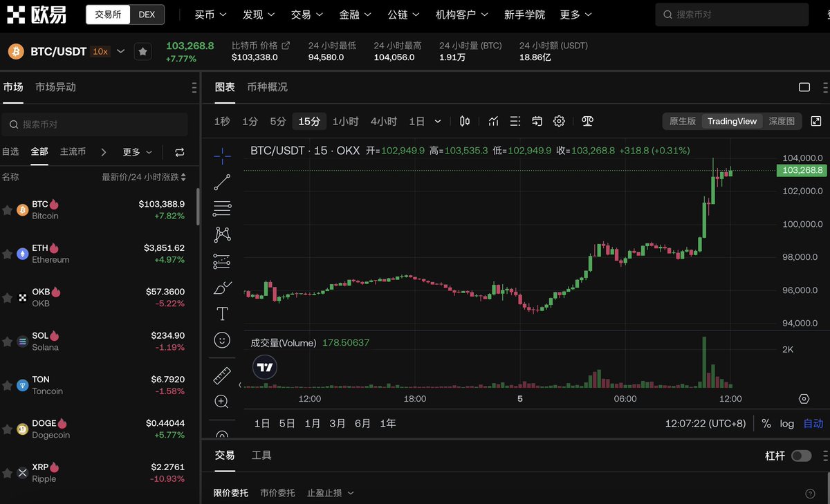Viewport: 830px width, 504px height.
Task: Open the horizontal lines Fibonacci tool
Action: 222,209
